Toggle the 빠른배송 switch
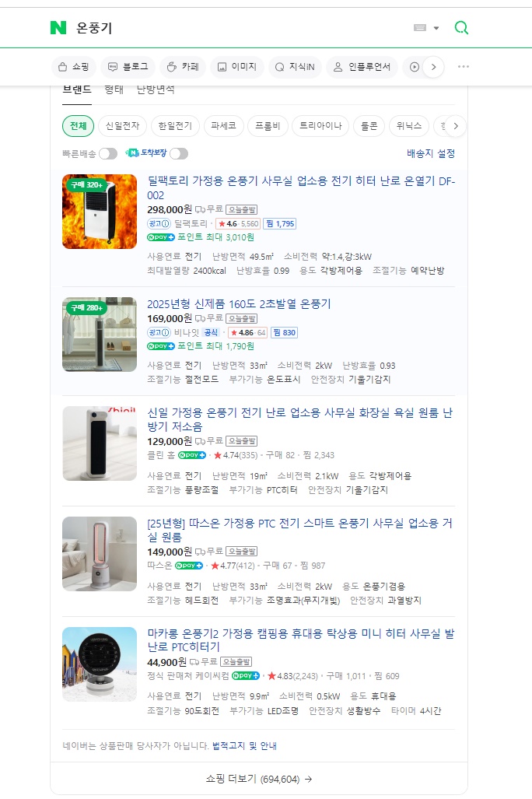 point(108,153)
